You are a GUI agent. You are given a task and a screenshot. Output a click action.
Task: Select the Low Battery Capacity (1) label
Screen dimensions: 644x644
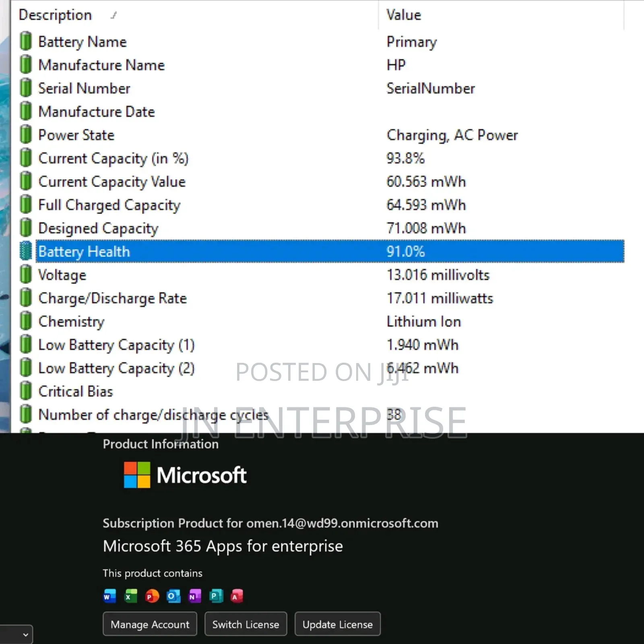tap(116, 345)
